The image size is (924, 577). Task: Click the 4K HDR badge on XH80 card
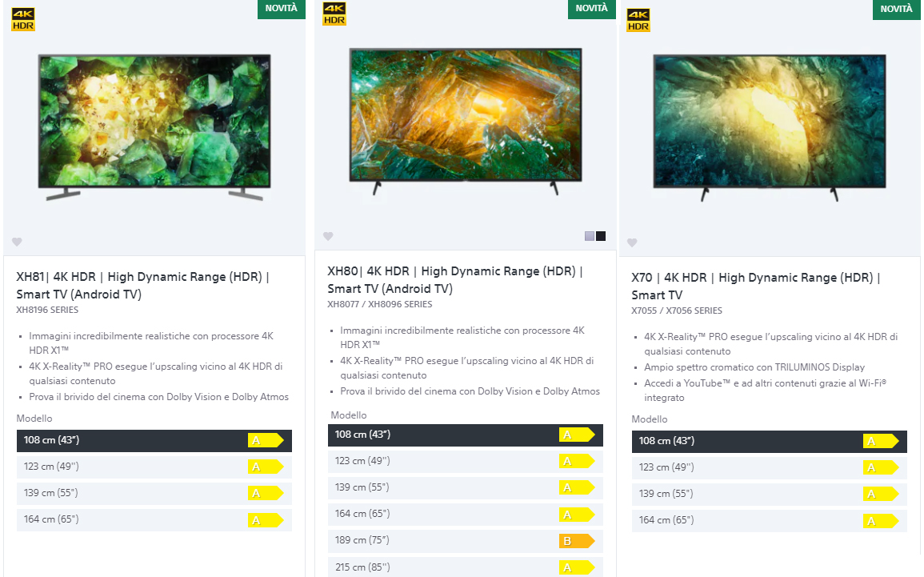[334, 14]
